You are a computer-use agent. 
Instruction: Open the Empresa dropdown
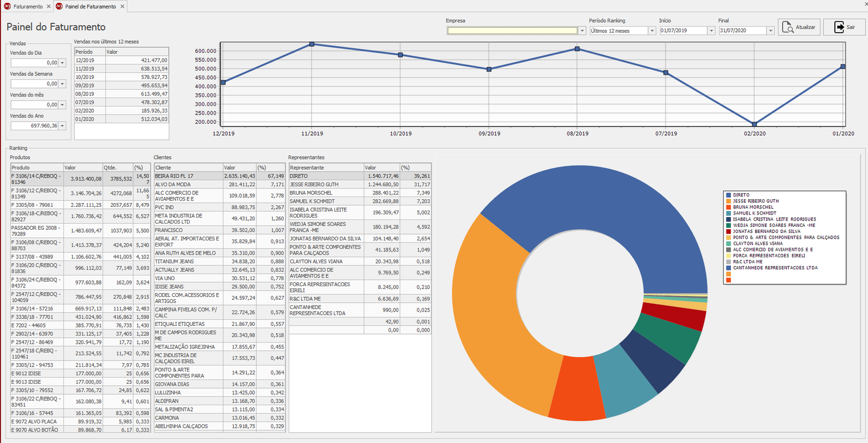[582, 31]
